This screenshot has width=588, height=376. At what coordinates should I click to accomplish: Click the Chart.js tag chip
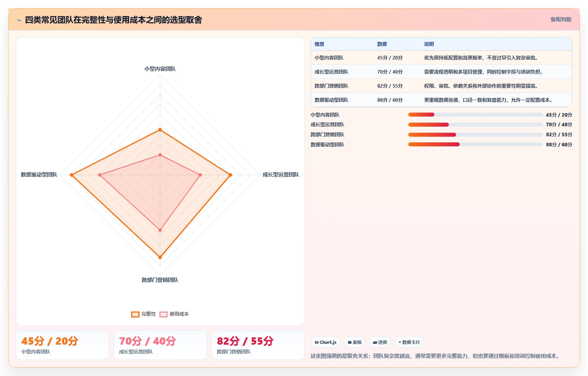click(325, 342)
